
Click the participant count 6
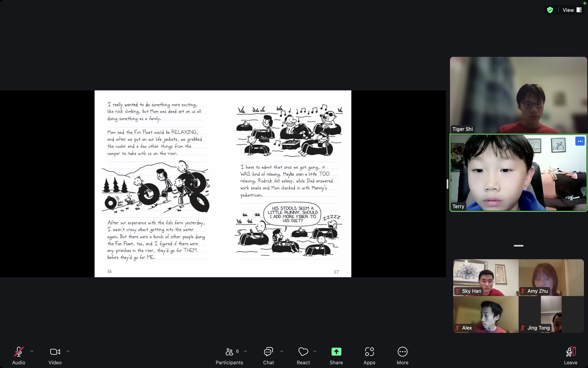[237, 351]
